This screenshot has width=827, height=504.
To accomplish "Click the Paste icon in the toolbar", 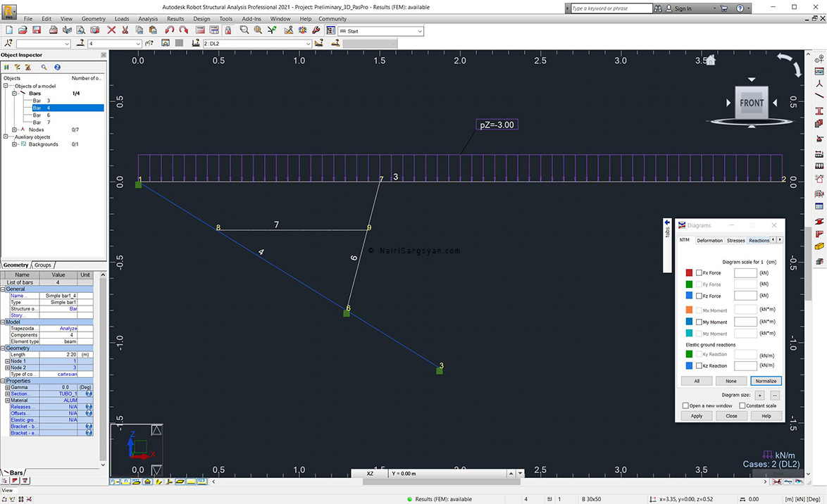I will pos(153,30).
